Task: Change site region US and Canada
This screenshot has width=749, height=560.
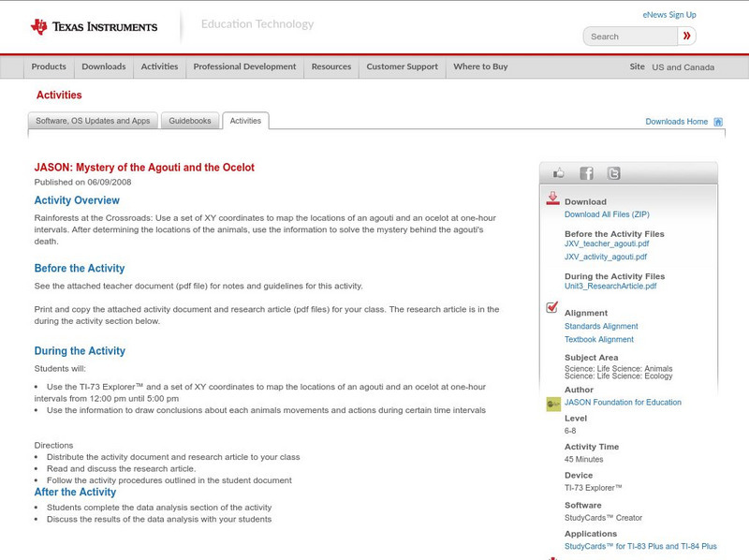Action: (683, 67)
